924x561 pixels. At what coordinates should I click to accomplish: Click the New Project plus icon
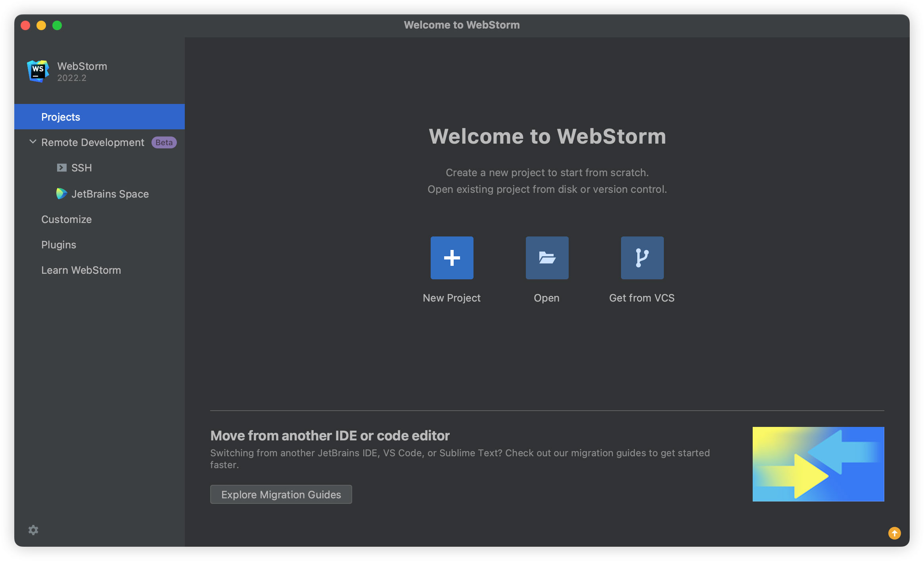coord(452,258)
